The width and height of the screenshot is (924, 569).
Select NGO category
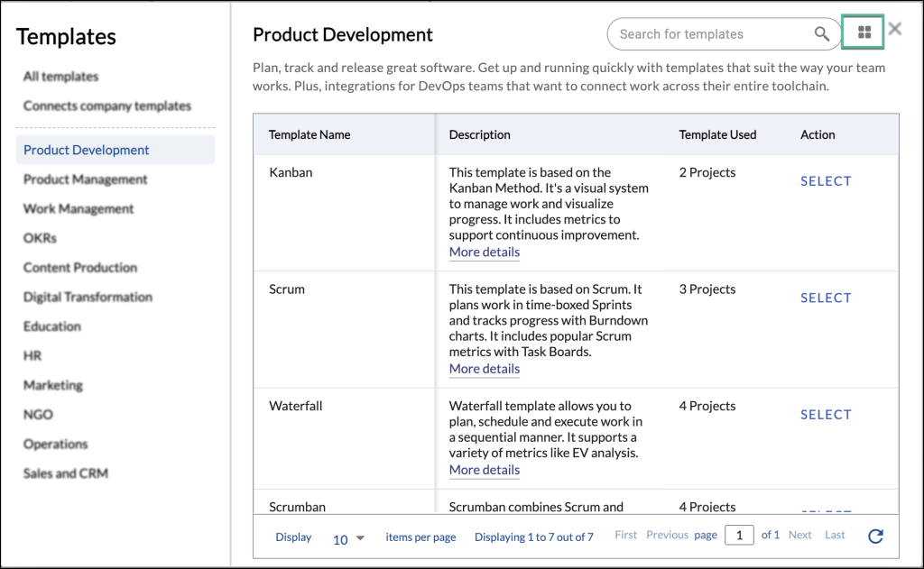(38, 415)
